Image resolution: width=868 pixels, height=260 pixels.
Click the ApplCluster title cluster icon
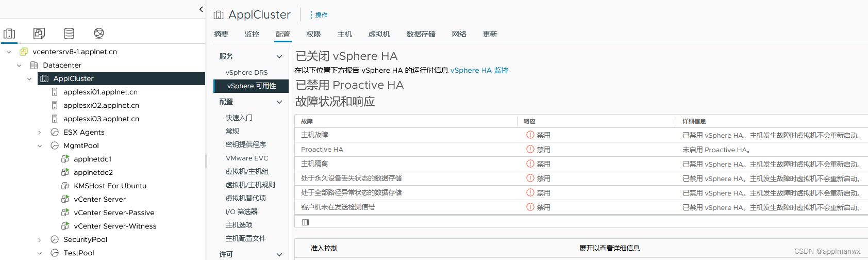click(219, 15)
